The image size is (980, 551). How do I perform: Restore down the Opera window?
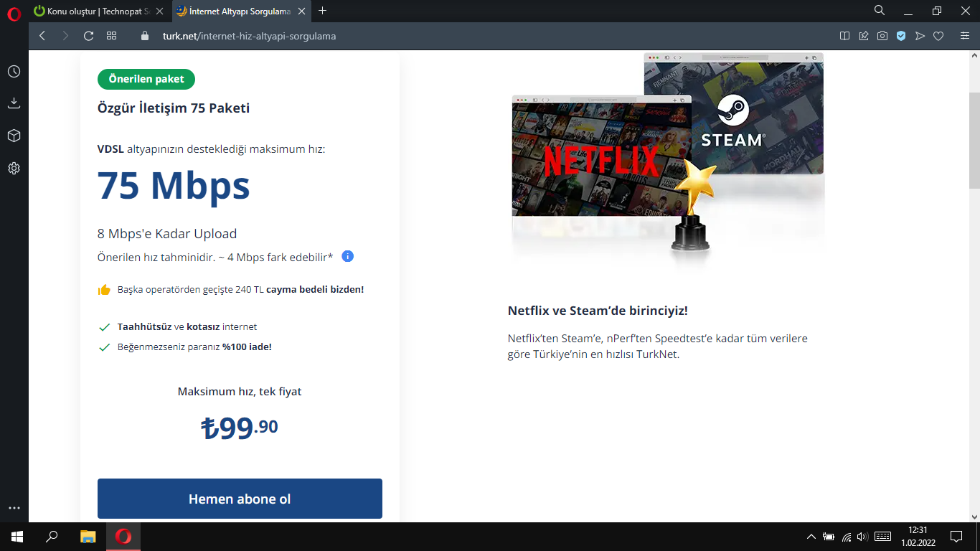937,11
